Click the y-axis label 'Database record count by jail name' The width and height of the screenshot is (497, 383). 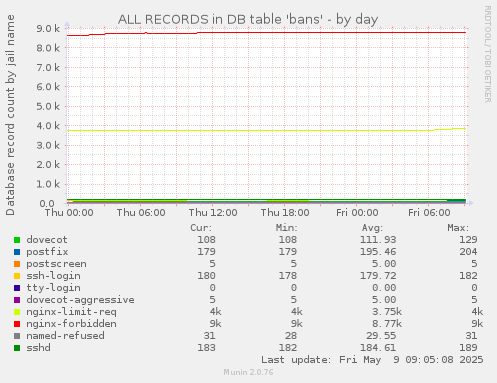[10, 115]
